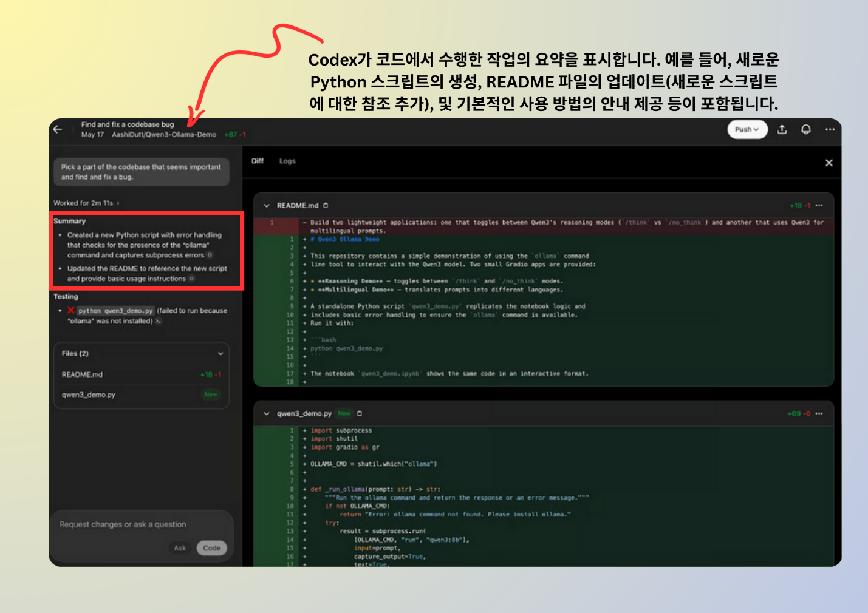Click the red X failed test icon

(x=71, y=310)
